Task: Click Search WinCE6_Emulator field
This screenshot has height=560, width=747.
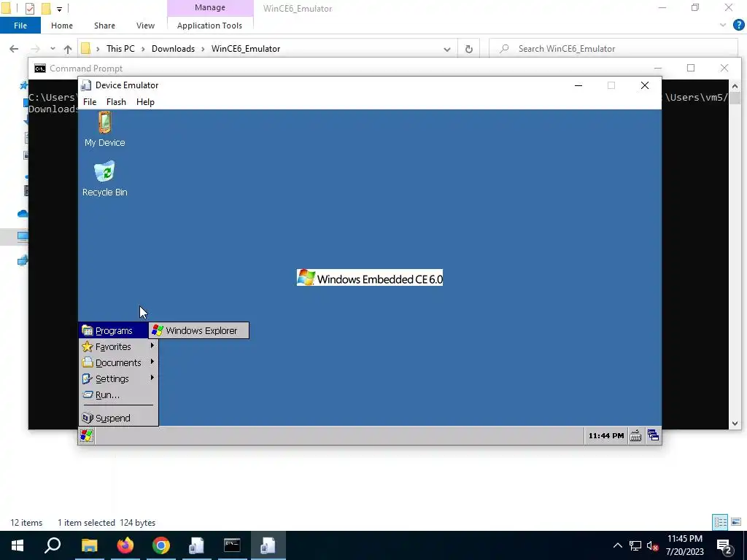Action: [x=613, y=49]
